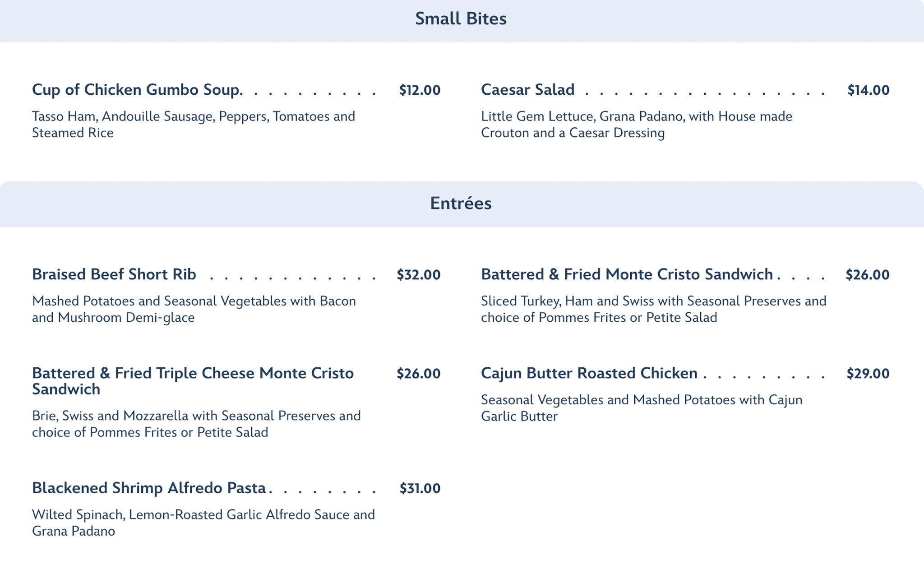Screen dimensions: 924x579
Task: Click the Small Bites section header
Action: 461,19
